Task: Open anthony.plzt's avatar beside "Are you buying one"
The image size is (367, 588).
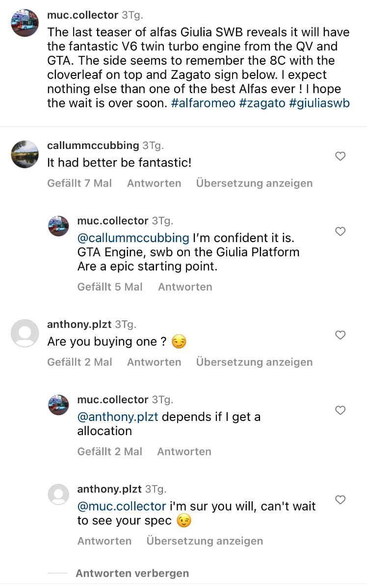Action: [25, 333]
